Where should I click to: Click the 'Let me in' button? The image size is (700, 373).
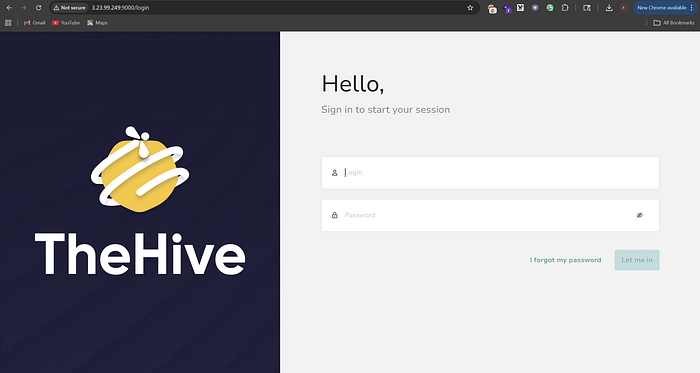pos(637,260)
